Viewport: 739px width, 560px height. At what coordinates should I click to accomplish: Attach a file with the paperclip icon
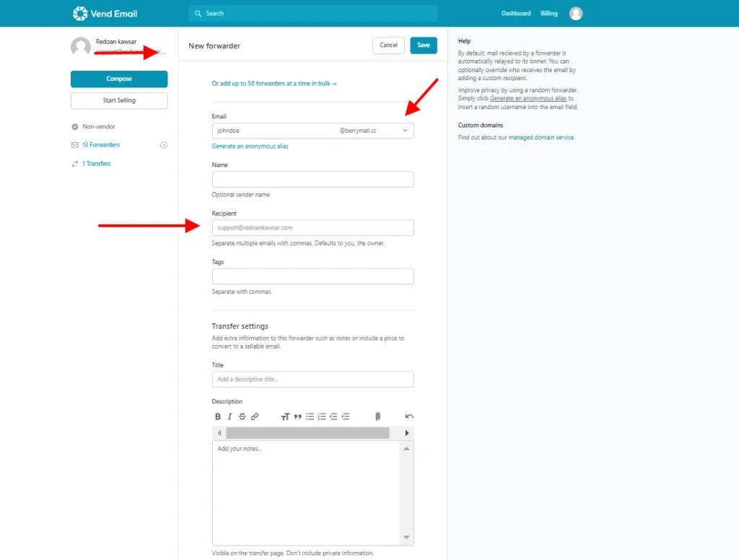pos(377,416)
